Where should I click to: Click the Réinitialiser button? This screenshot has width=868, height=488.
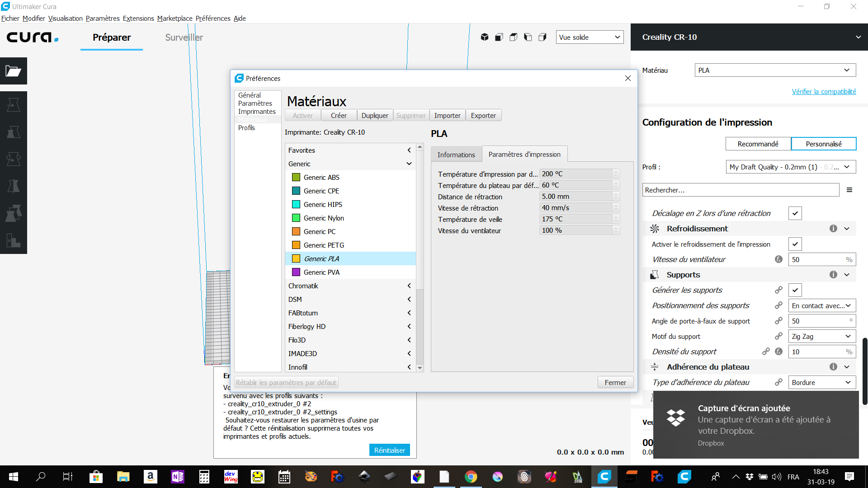[389, 450]
